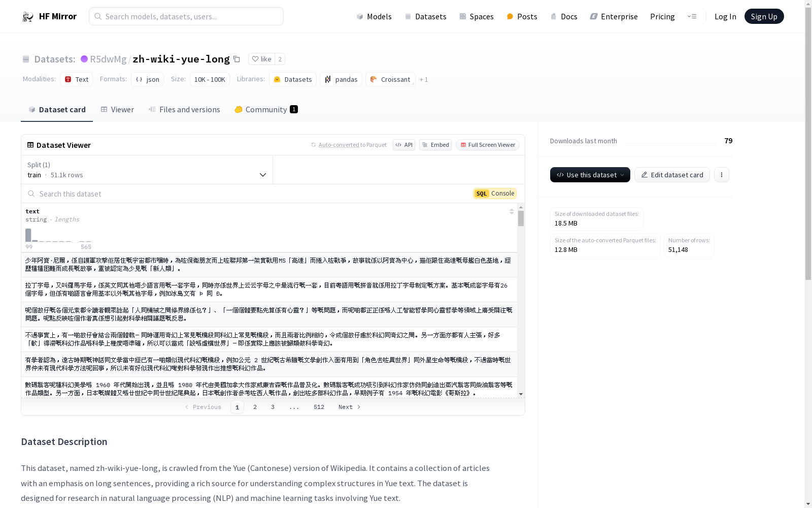Select the row starting with 數碼叛客
Screen dimensions: 812x508
(x=269, y=388)
